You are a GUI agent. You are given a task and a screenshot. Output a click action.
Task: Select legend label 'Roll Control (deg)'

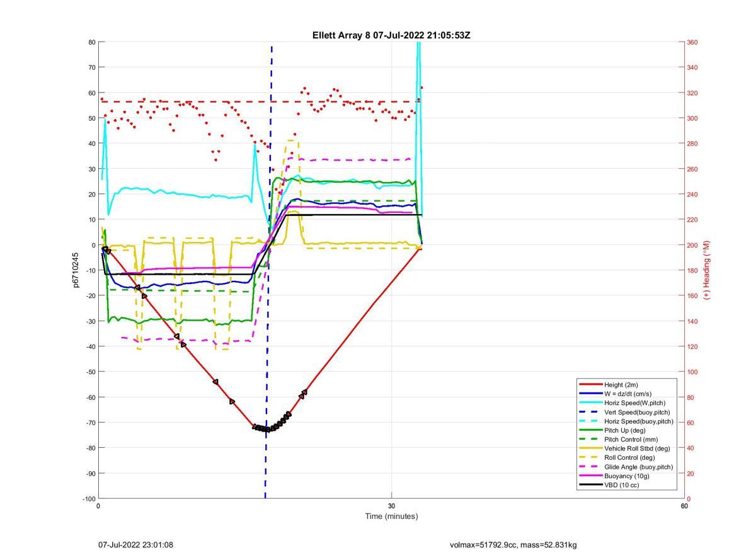(629, 457)
